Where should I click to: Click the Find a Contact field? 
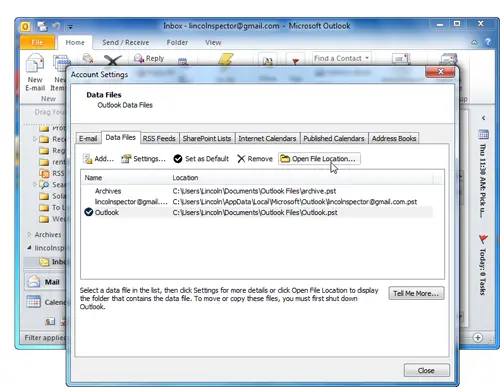click(342, 58)
